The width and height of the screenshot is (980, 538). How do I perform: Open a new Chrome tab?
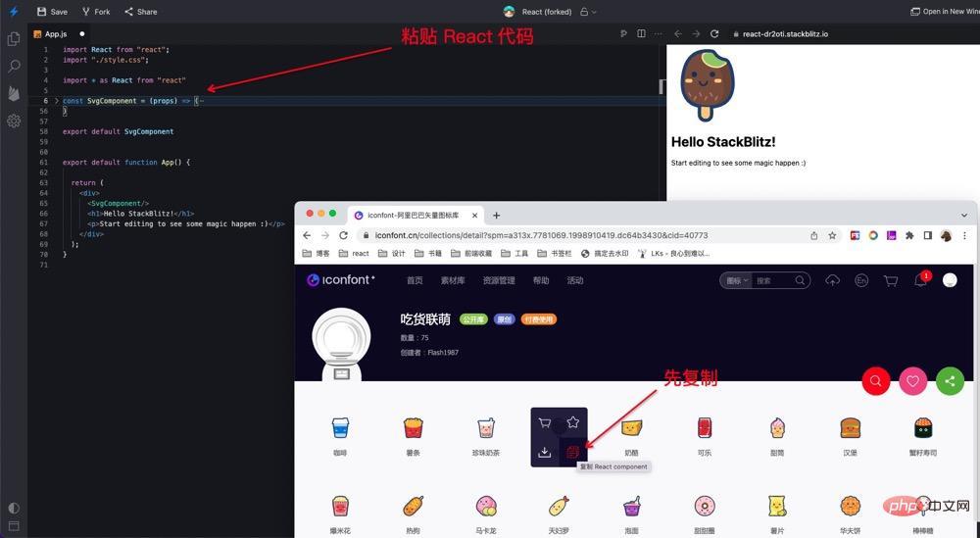pos(496,215)
